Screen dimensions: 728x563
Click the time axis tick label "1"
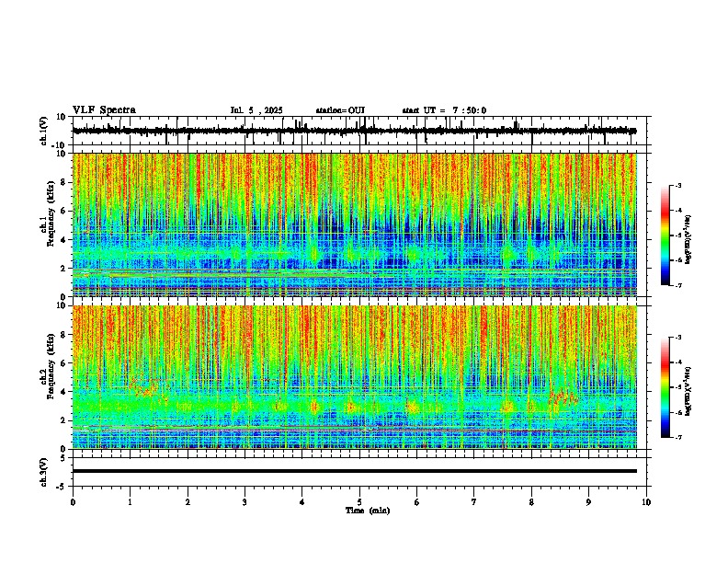(x=130, y=502)
